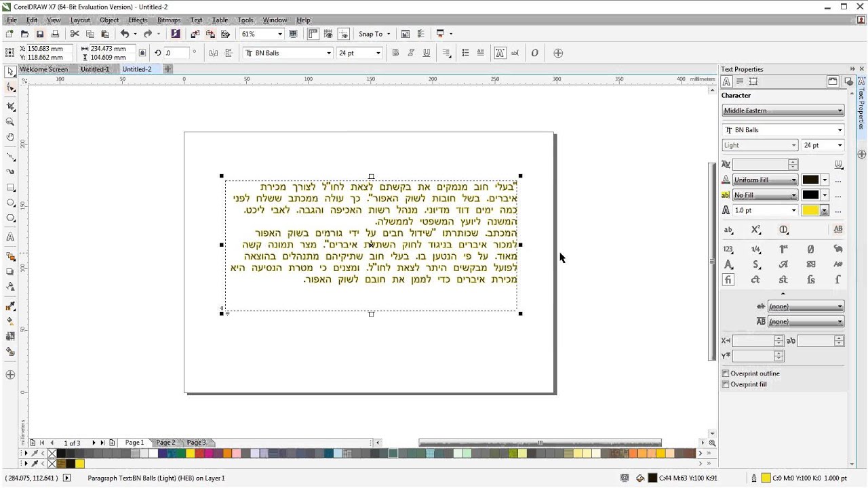868x488 pixels.
Task: Select the Color Eyedropper tool
Action: click(10, 306)
